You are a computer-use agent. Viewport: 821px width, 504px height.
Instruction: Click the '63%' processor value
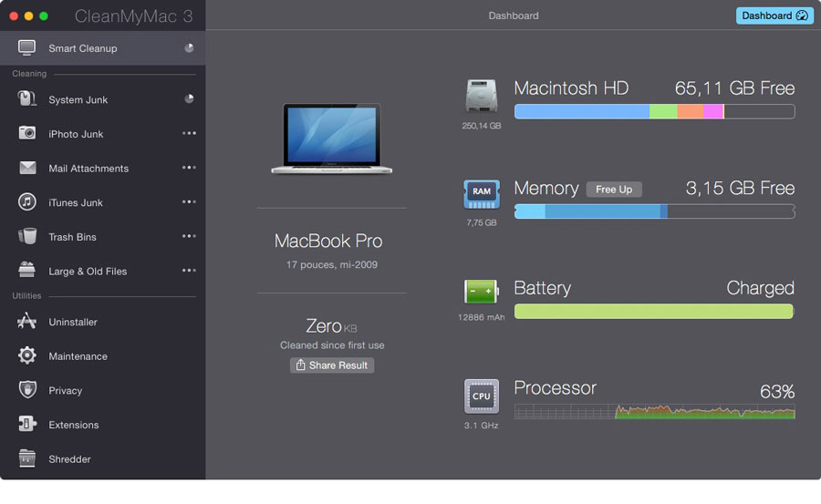777,392
